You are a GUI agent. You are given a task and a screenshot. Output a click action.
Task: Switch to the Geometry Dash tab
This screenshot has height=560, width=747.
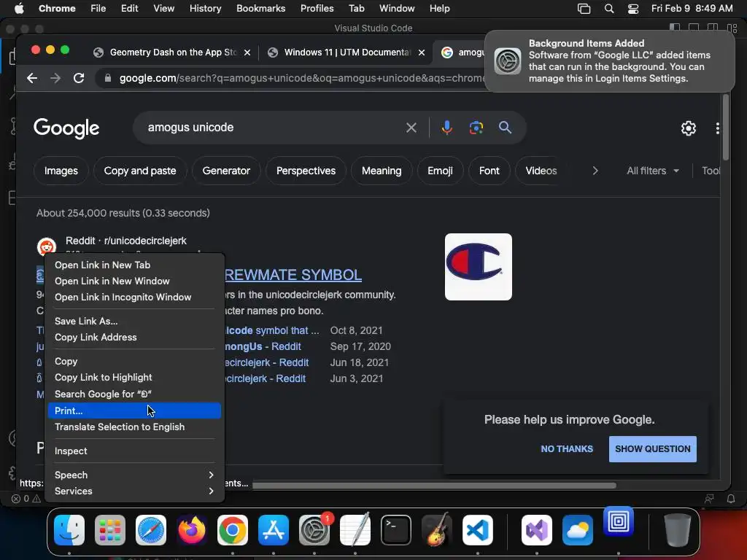pyautogui.click(x=173, y=52)
